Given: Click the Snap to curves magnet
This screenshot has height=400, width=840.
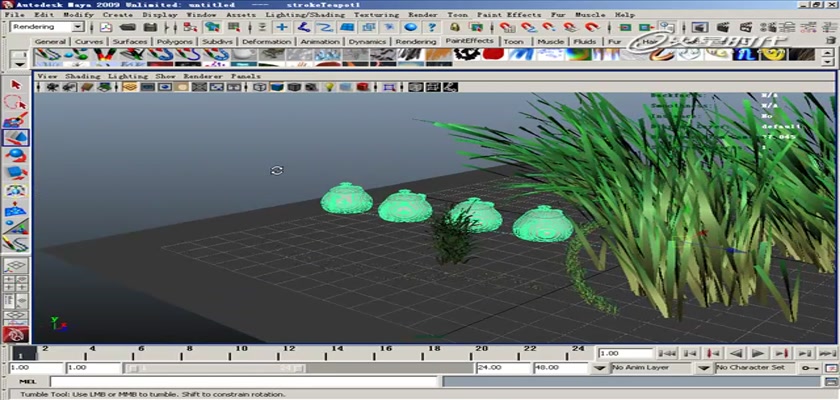Looking at the screenshot, I should tap(528, 27).
